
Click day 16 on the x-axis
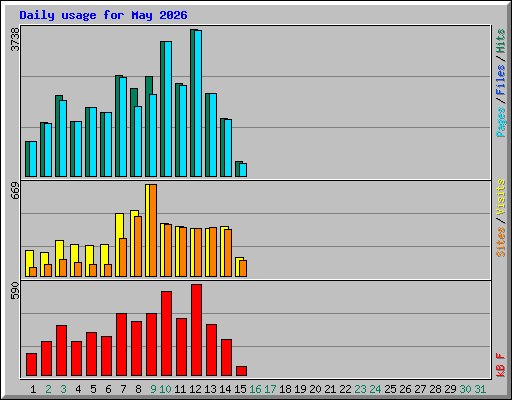255,389
